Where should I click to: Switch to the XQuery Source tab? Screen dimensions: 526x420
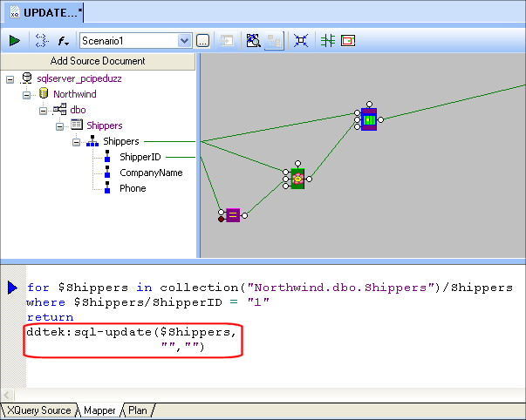click(x=39, y=410)
